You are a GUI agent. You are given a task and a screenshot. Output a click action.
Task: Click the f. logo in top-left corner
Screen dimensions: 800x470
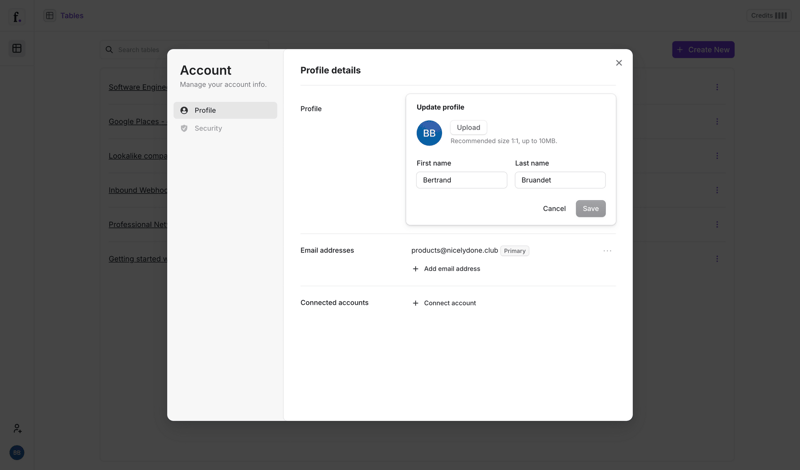pos(17,17)
